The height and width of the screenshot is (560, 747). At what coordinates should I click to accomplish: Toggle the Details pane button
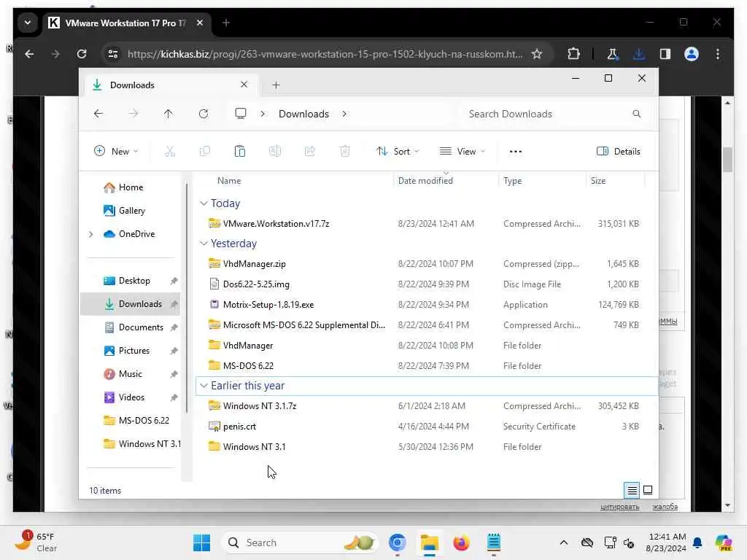coord(618,152)
